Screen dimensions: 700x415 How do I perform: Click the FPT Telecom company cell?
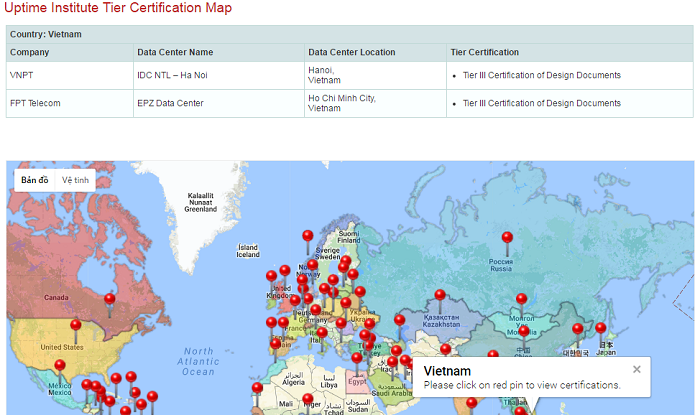point(70,103)
